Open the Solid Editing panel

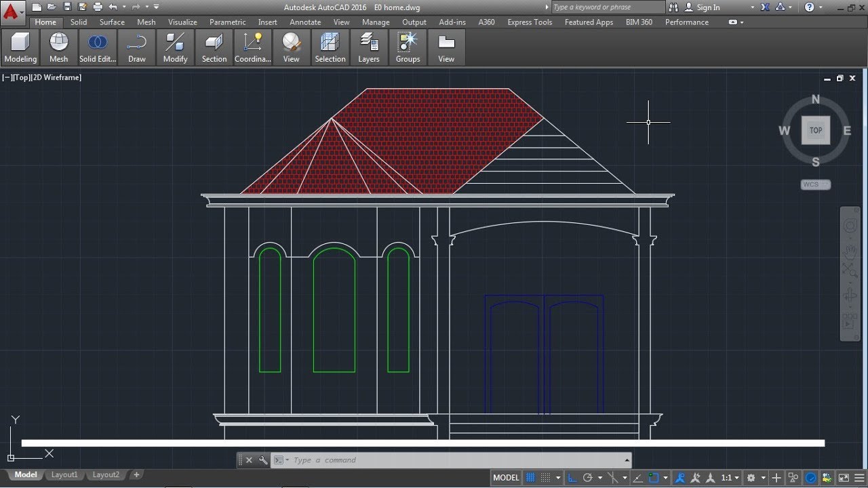pyautogui.click(x=98, y=47)
